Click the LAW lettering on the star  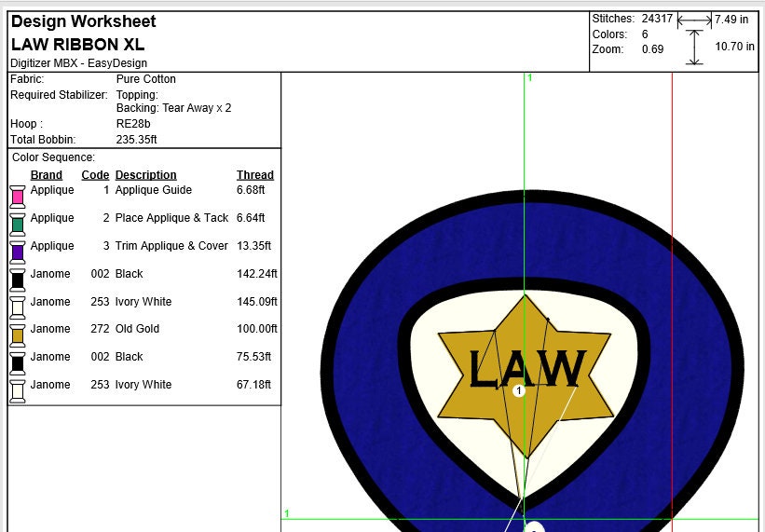[x=526, y=369]
